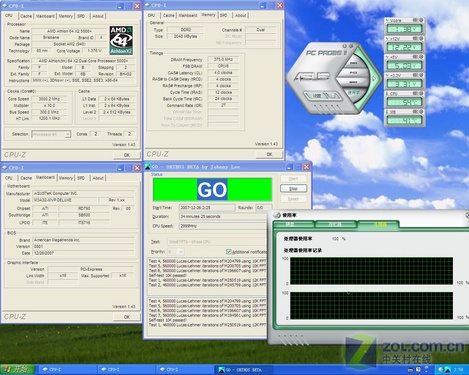Activate the GO - ORTHOS BETA taskbar button
The height and width of the screenshot is (375, 469).
(244, 370)
